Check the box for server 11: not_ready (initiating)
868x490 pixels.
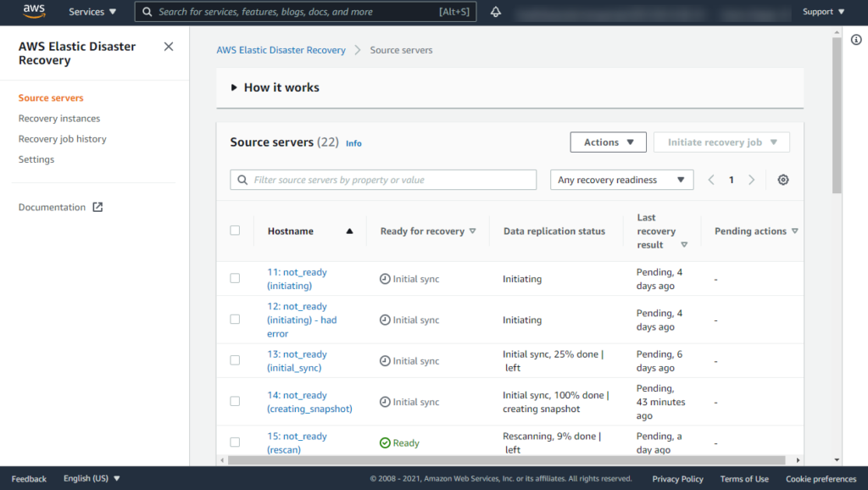(x=235, y=278)
